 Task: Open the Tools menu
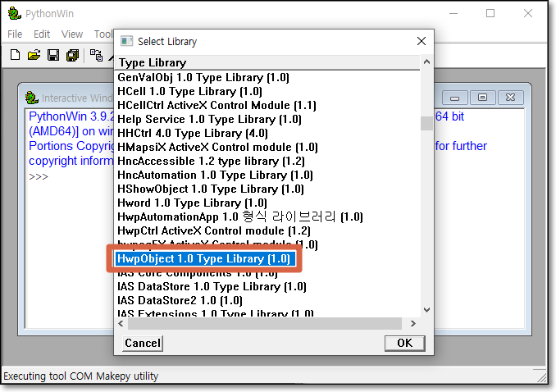[103, 34]
